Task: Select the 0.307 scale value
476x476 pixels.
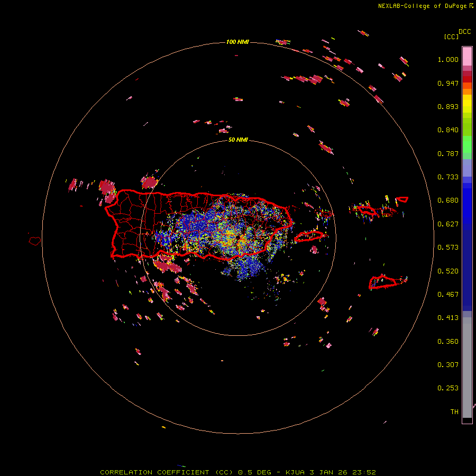Action: pyautogui.click(x=448, y=365)
